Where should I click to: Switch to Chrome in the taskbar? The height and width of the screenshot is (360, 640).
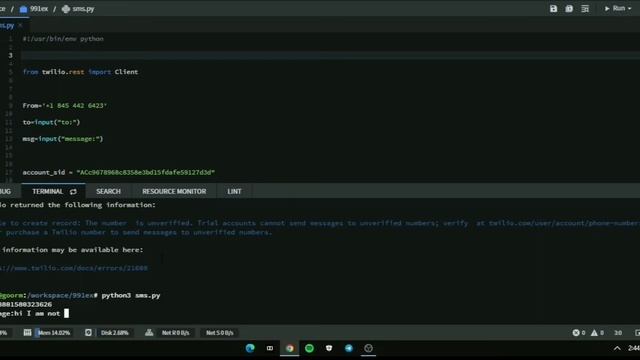click(x=290, y=348)
